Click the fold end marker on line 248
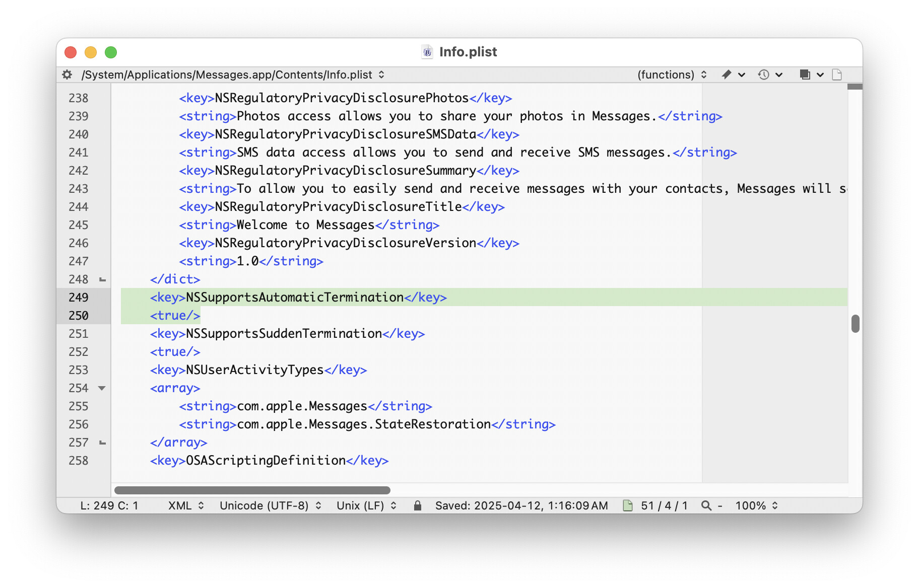 103,279
